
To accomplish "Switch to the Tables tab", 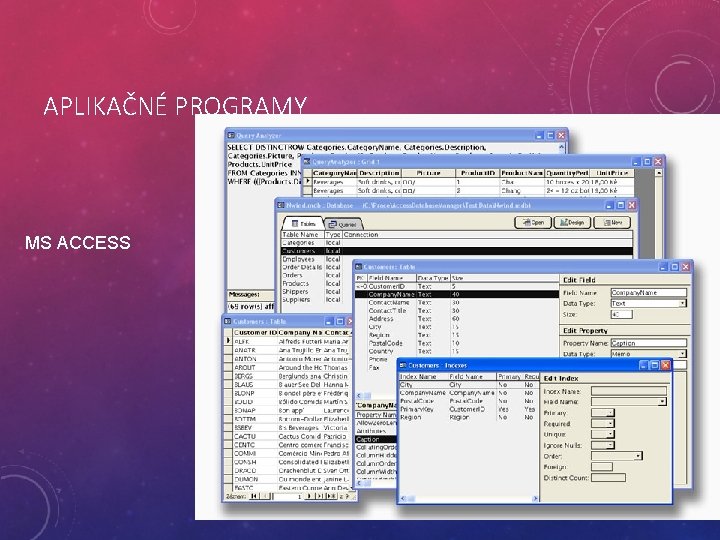I will pyautogui.click(x=304, y=224).
